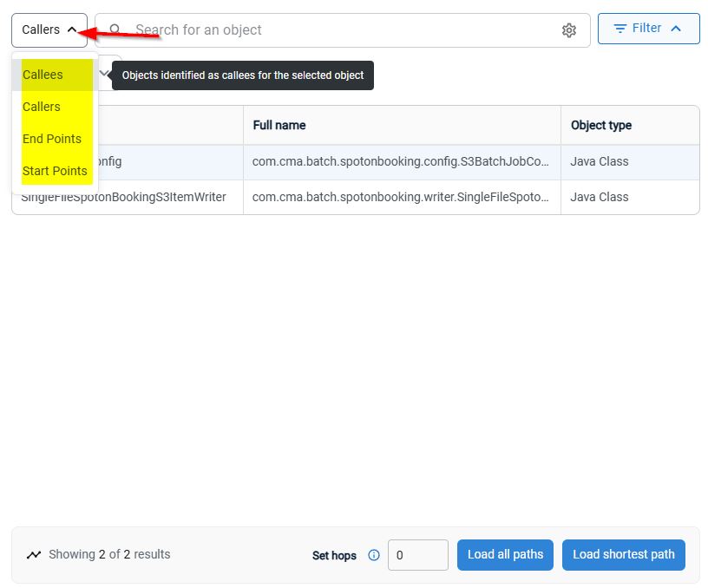The image size is (708, 588).
Task: Select the S3BatchJobCo... full name cell
Action: (x=401, y=161)
